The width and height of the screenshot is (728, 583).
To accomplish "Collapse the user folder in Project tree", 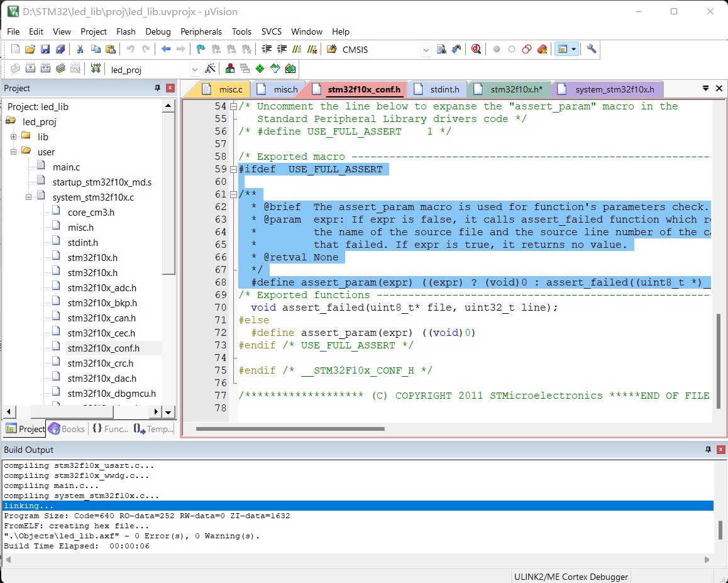I will point(14,152).
